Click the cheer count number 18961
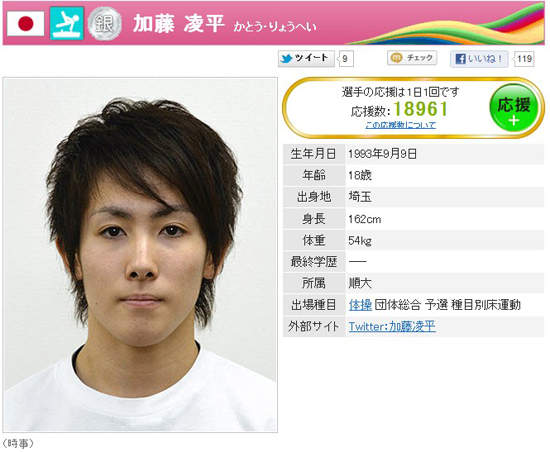The width and height of the screenshot is (550, 452). (421, 109)
